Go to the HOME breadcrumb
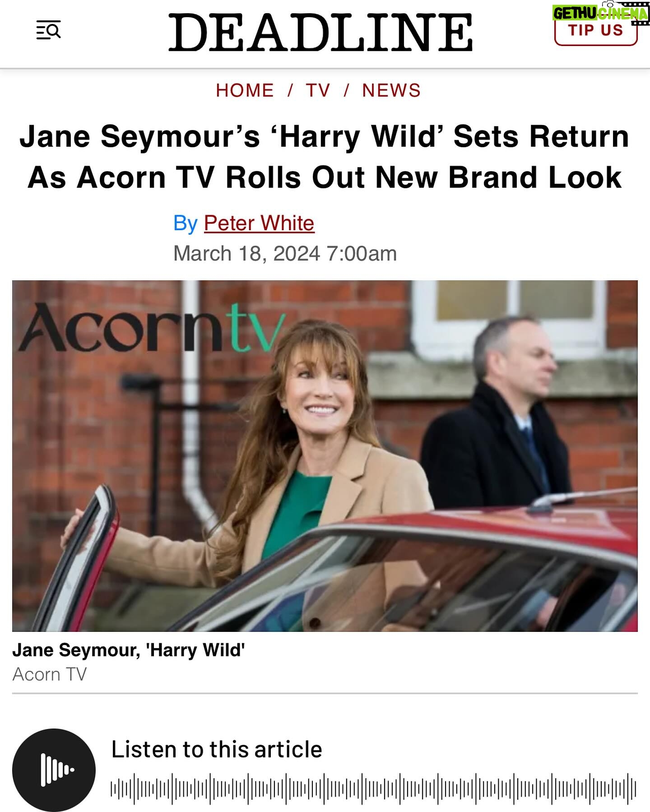Image resolution: width=650 pixels, height=812 pixels. (245, 90)
